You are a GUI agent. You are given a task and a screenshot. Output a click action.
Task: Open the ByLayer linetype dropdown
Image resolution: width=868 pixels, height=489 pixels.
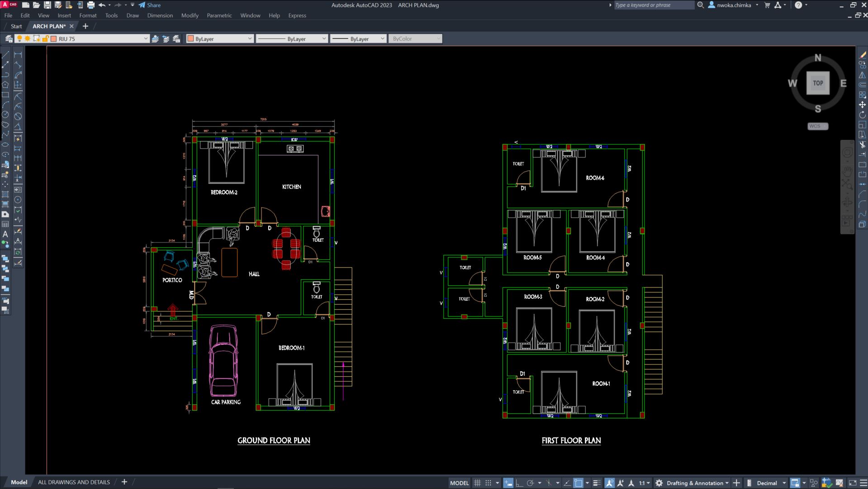pos(324,38)
